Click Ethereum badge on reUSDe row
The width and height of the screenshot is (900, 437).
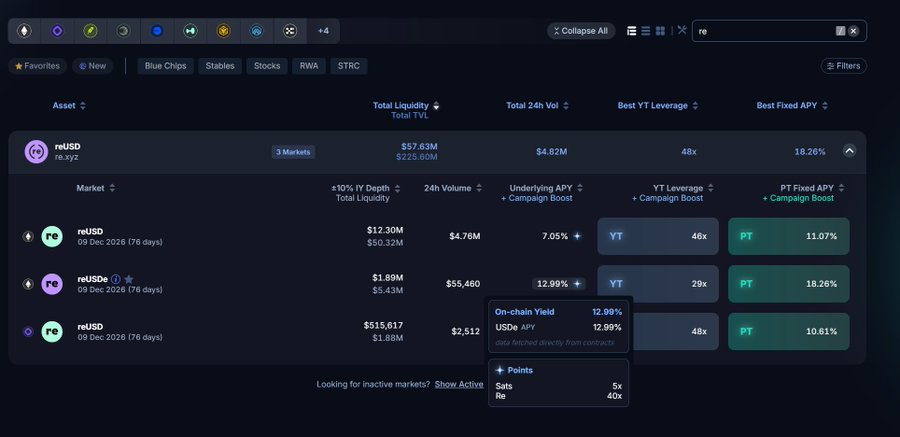click(28, 284)
